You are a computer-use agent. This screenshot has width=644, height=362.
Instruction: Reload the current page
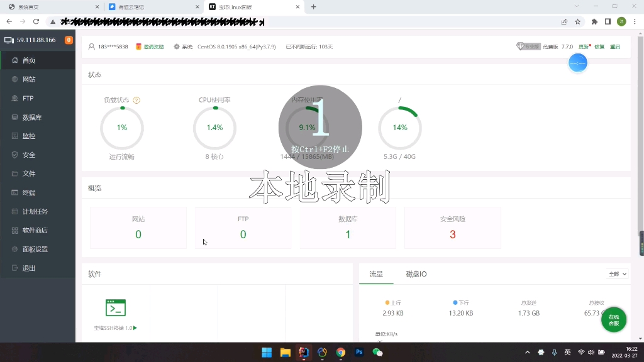[36, 21]
